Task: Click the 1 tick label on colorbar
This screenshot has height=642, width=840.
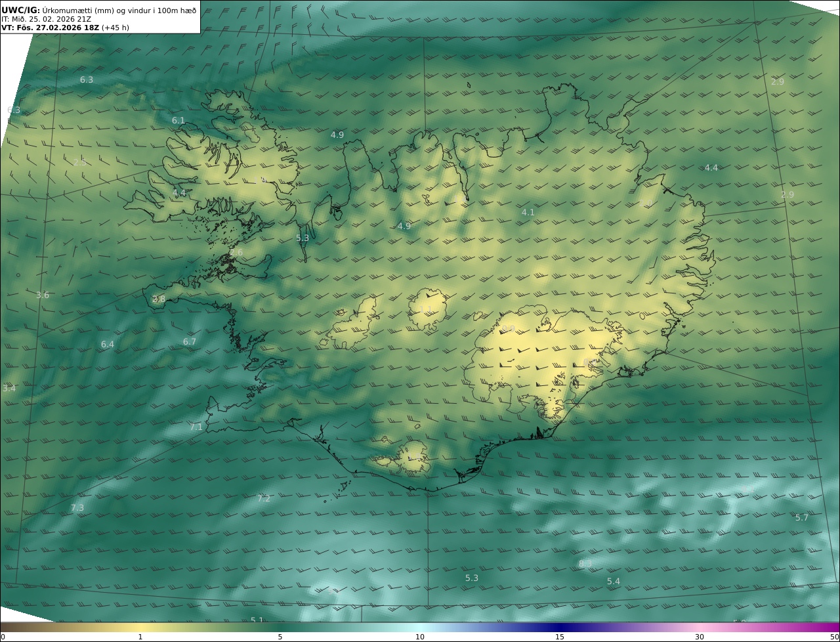Action: (140, 637)
